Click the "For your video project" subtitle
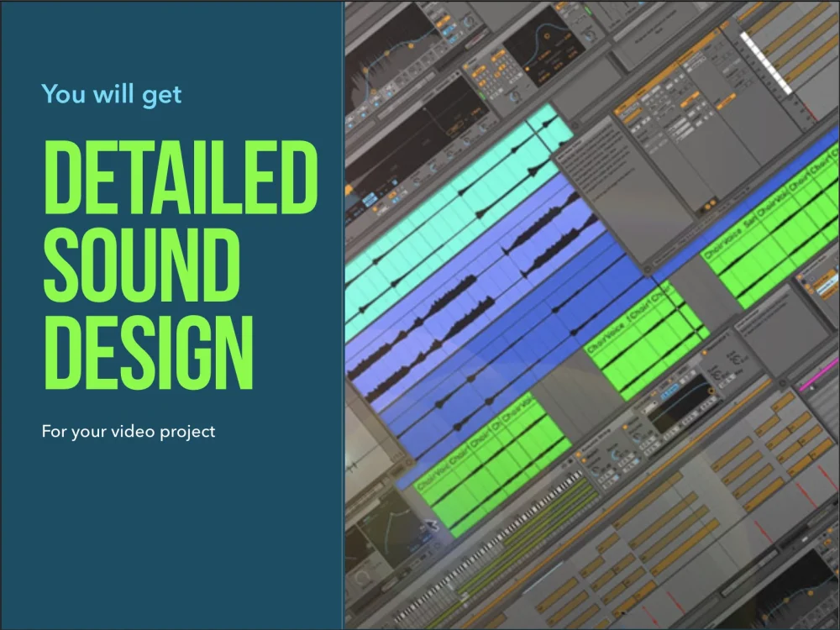Screen dimensions: 840x630 pos(129,432)
